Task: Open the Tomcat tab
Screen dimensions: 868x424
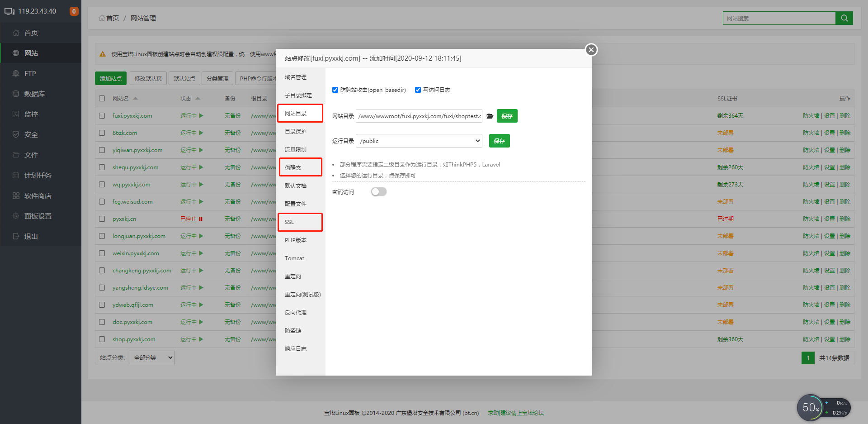Action: click(x=300, y=258)
